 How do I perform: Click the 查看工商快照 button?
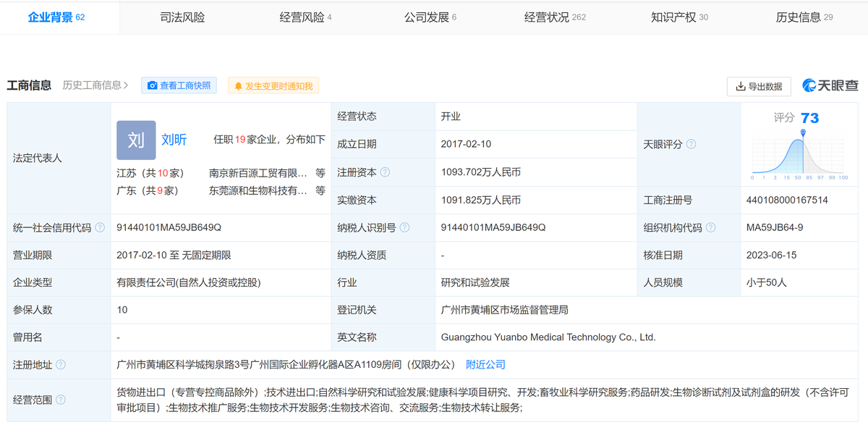coord(179,86)
